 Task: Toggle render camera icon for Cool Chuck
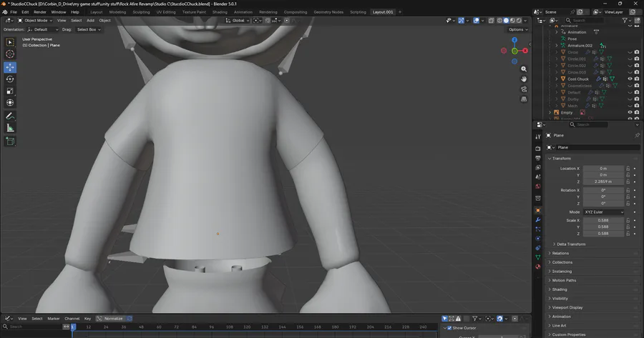pyautogui.click(x=637, y=79)
